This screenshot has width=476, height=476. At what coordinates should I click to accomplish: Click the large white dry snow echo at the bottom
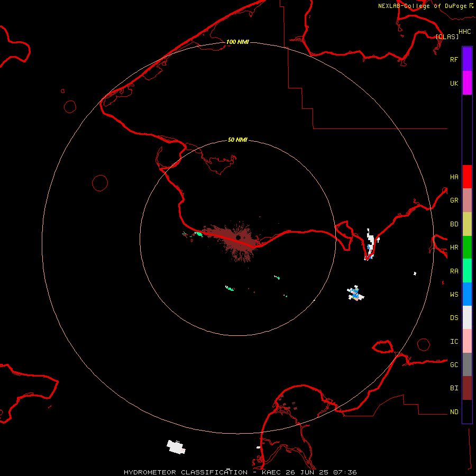[x=176, y=447]
